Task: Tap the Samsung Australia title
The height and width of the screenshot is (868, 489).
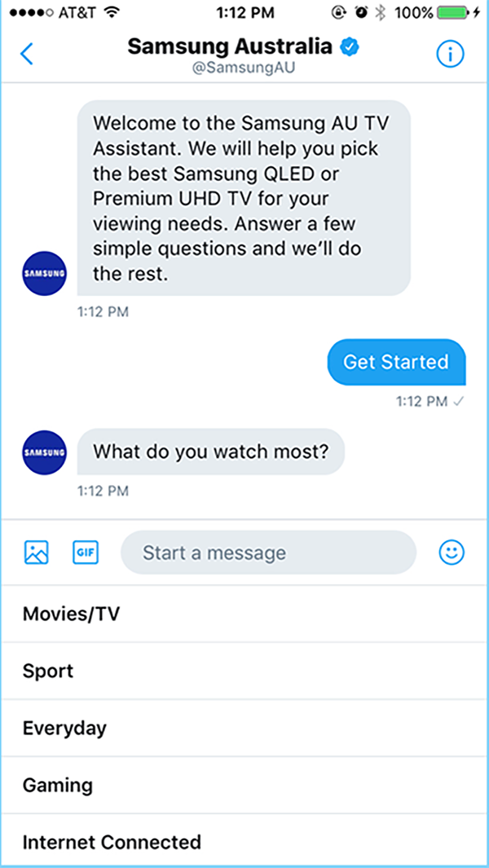Action: 230,47
